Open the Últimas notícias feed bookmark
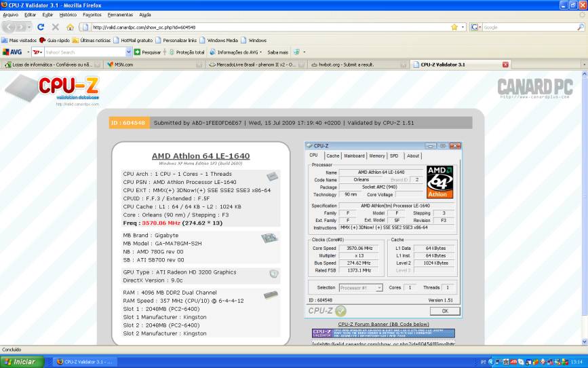 [x=92, y=40]
